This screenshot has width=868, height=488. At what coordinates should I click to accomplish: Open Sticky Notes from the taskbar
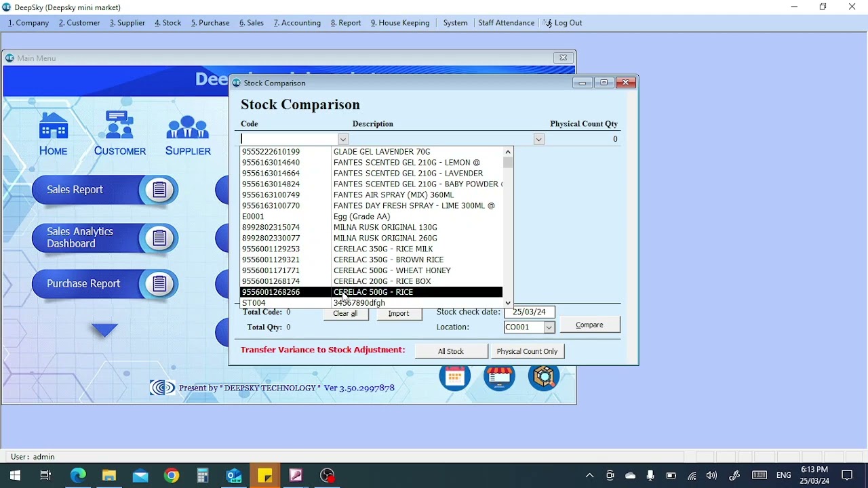coord(264,475)
